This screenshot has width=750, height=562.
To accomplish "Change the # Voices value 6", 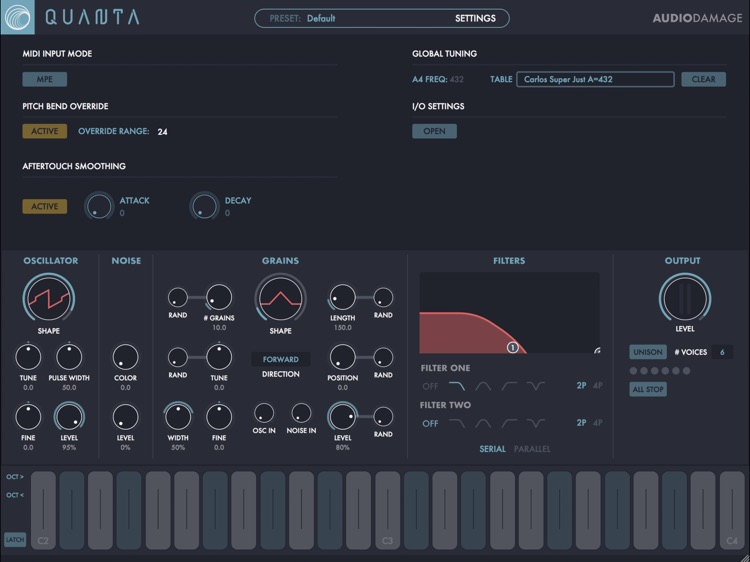I will pos(722,352).
